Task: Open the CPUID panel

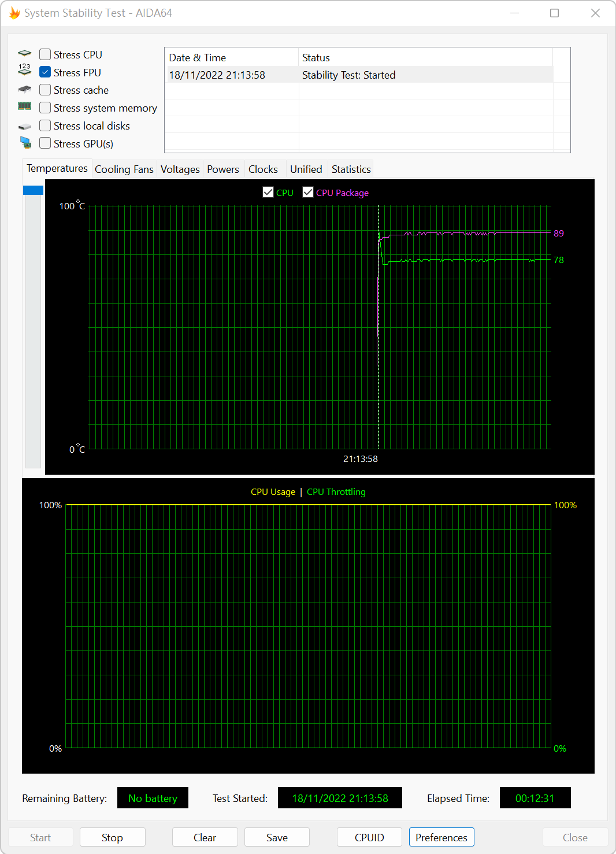Action: tap(369, 837)
